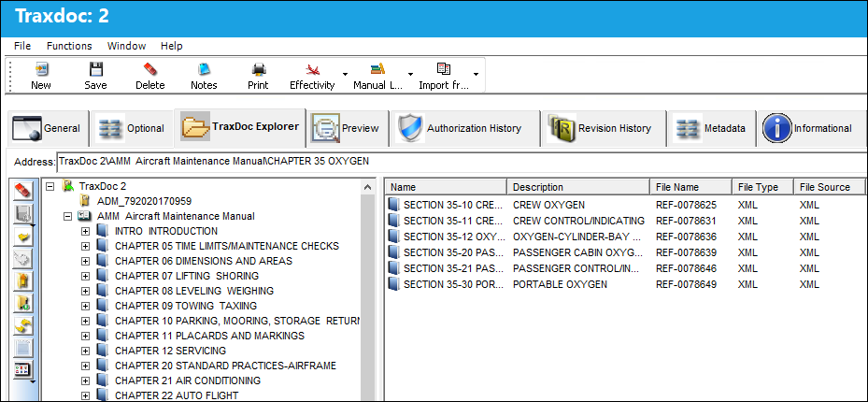Click the Effectivity airplane icon
The width and height of the screenshot is (868, 402).
313,69
